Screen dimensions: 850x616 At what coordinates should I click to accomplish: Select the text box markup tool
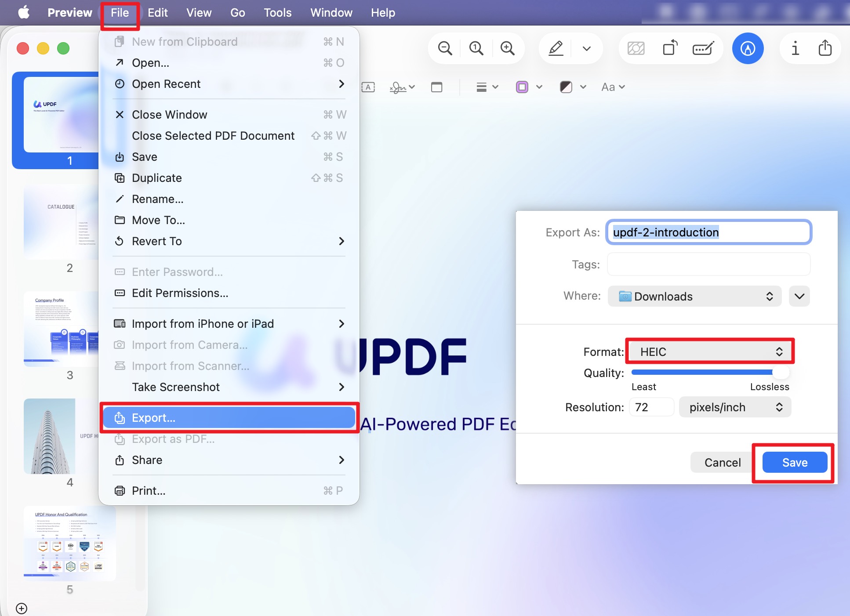(368, 87)
